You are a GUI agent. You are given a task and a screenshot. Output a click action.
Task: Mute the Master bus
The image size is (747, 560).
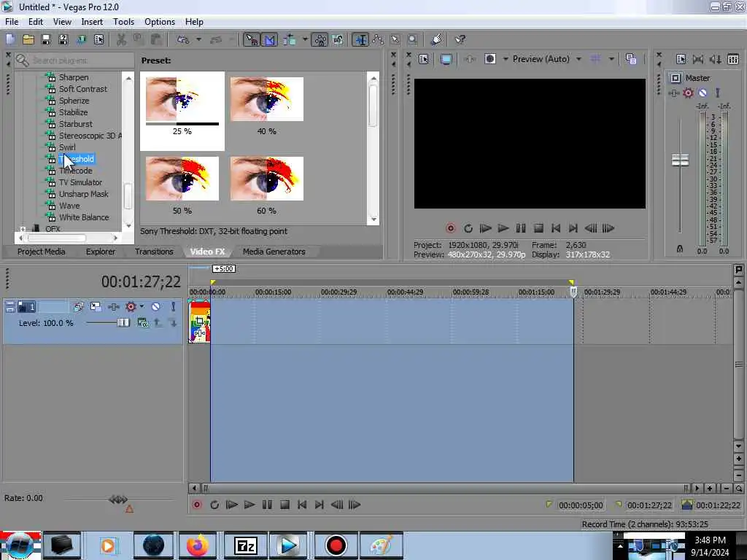[x=703, y=93]
